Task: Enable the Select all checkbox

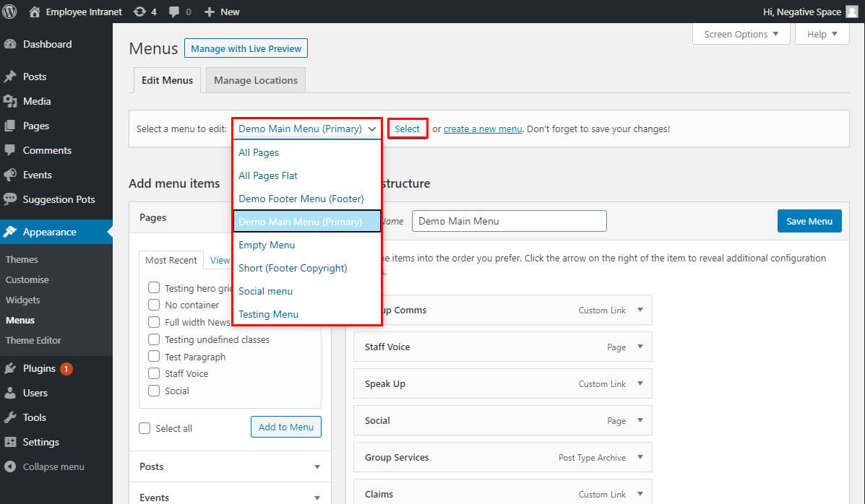Action: 145,428
